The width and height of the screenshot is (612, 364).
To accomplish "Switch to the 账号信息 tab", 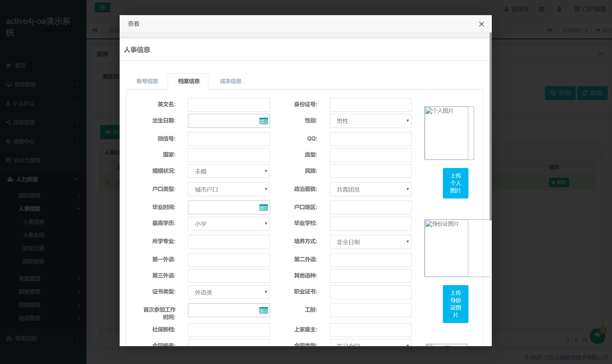I will (x=147, y=81).
